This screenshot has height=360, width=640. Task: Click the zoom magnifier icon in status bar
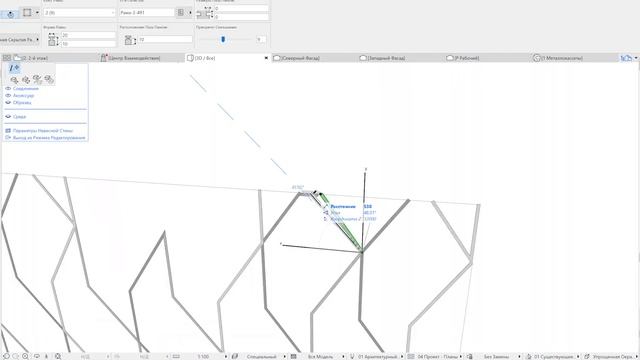[25, 356]
